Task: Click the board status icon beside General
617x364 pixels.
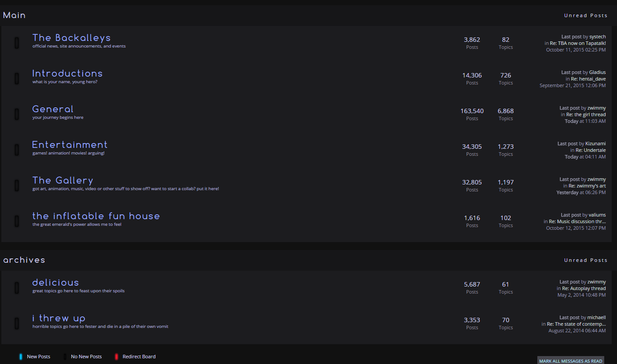Action: (x=17, y=114)
